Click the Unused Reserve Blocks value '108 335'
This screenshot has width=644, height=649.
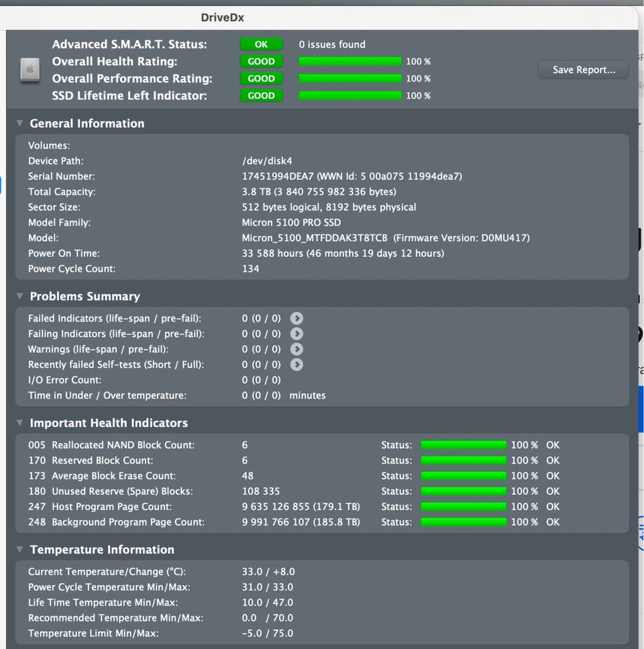tap(261, 491)
